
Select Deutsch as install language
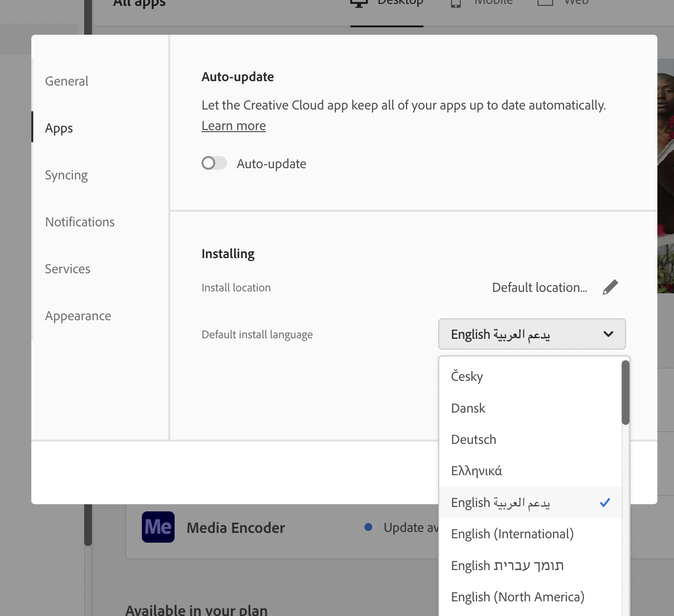530,439
